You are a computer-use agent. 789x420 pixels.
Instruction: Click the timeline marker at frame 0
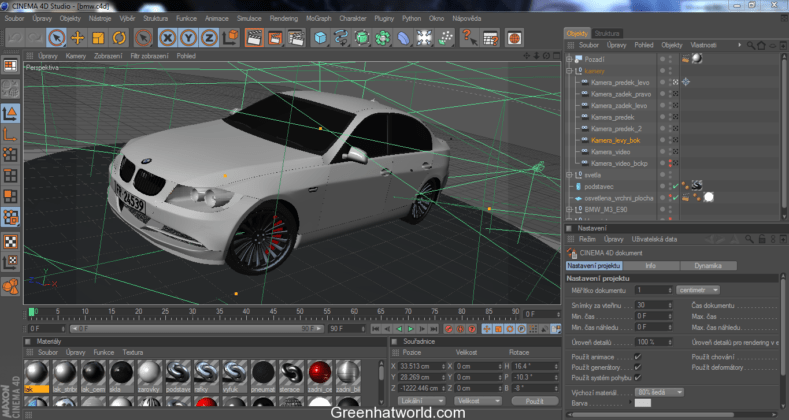tap(32, 312)
